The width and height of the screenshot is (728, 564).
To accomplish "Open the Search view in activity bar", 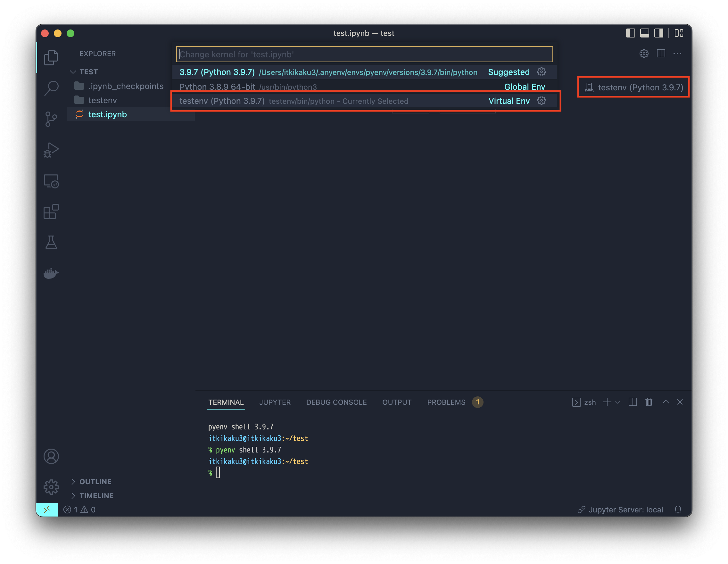I will [51, 88].
